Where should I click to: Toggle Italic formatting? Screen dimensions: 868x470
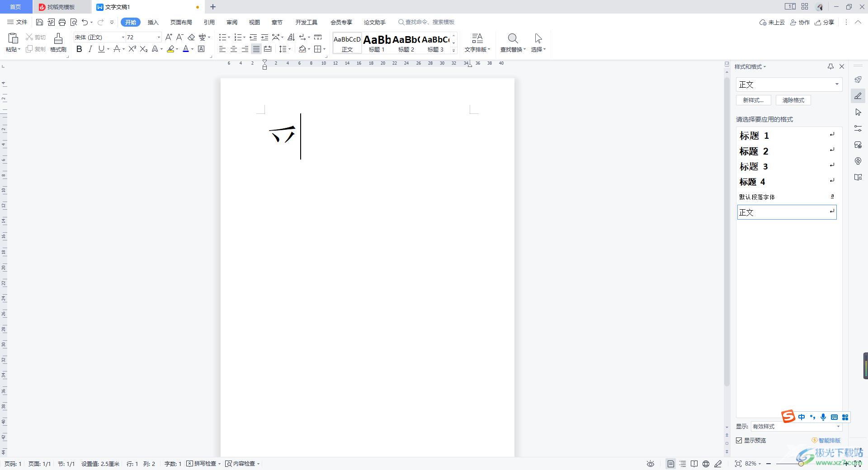90,49
